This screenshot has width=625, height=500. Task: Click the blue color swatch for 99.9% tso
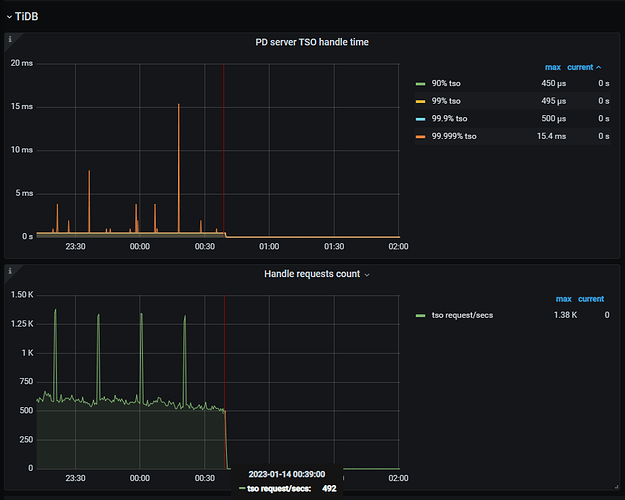pos(421,118)
